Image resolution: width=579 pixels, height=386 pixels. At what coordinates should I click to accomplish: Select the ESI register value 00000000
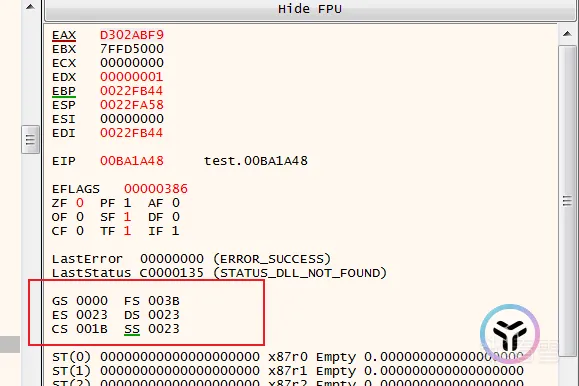coord(132,119)
